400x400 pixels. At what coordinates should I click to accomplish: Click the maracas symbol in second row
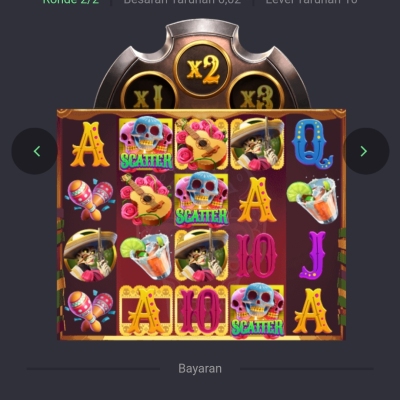90,199
